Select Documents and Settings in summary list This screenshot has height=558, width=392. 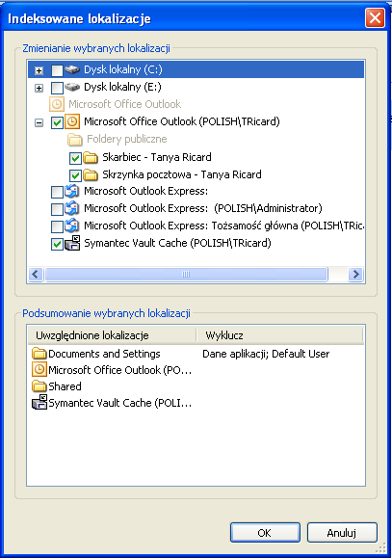click(104, 354)
